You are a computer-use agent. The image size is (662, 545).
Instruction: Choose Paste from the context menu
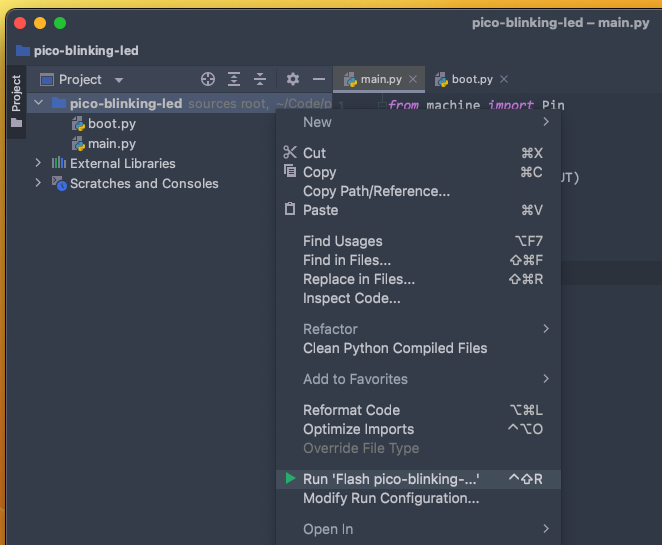[x=418, y=210]
